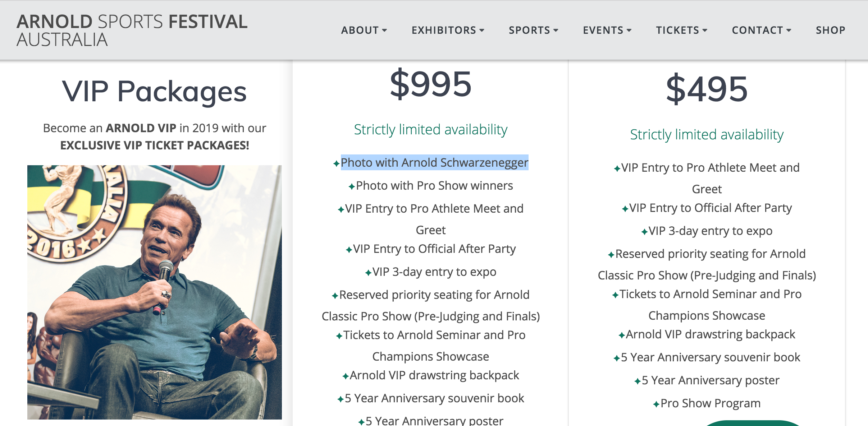This screenshot has height=426, width=868.
Task: Click the highlighted Photo with Arnold Schwarzenegger text
Action: tap(434, 162)
